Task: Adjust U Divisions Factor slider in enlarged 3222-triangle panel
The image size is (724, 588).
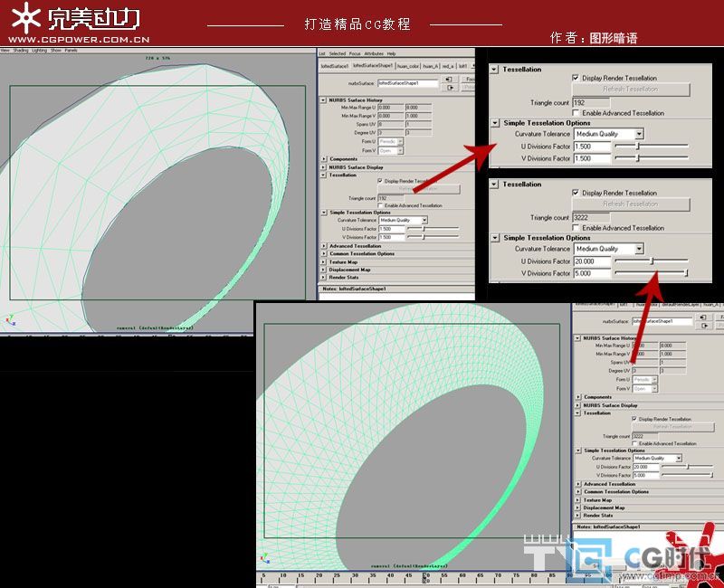Action: click(x=652, y=261)
